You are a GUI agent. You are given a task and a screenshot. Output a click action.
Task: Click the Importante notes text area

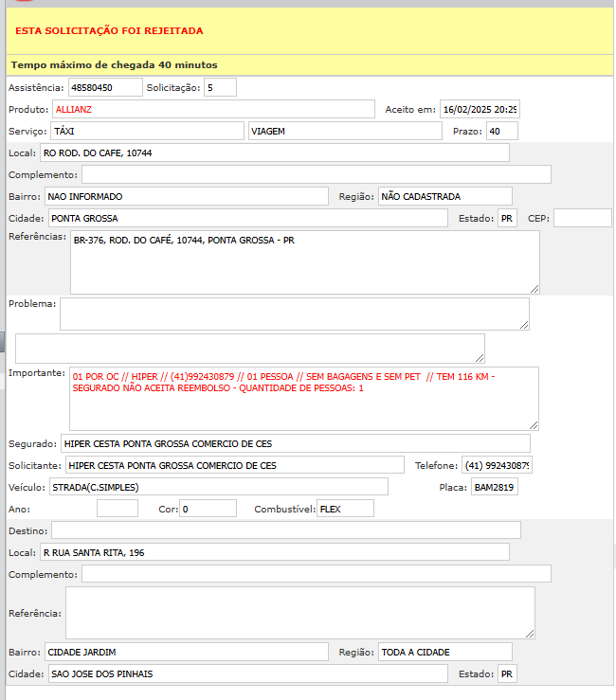click(303, 399)
